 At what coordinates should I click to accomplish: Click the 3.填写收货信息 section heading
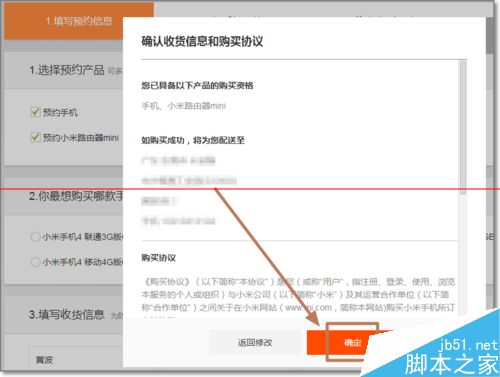(x=67, y=314)
